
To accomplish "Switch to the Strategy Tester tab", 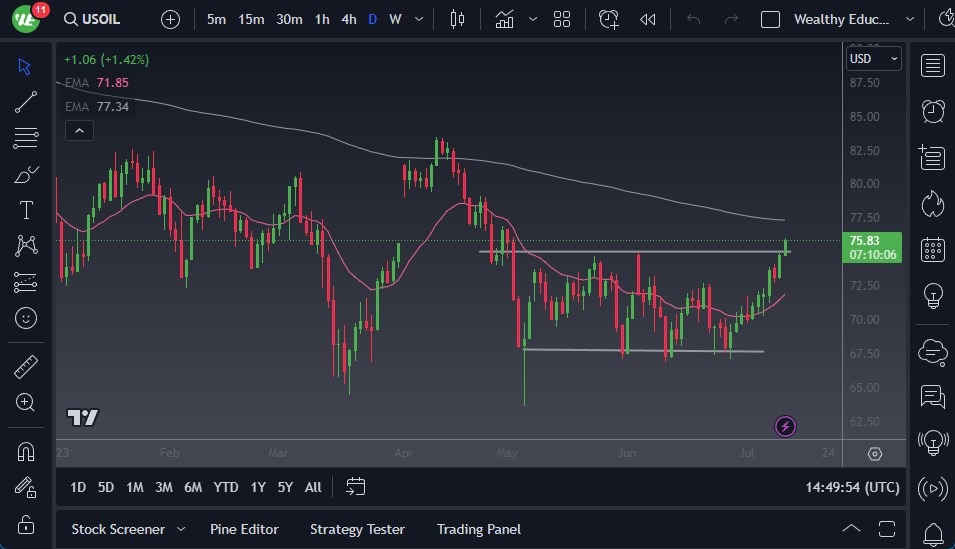I will coord(357,529).
